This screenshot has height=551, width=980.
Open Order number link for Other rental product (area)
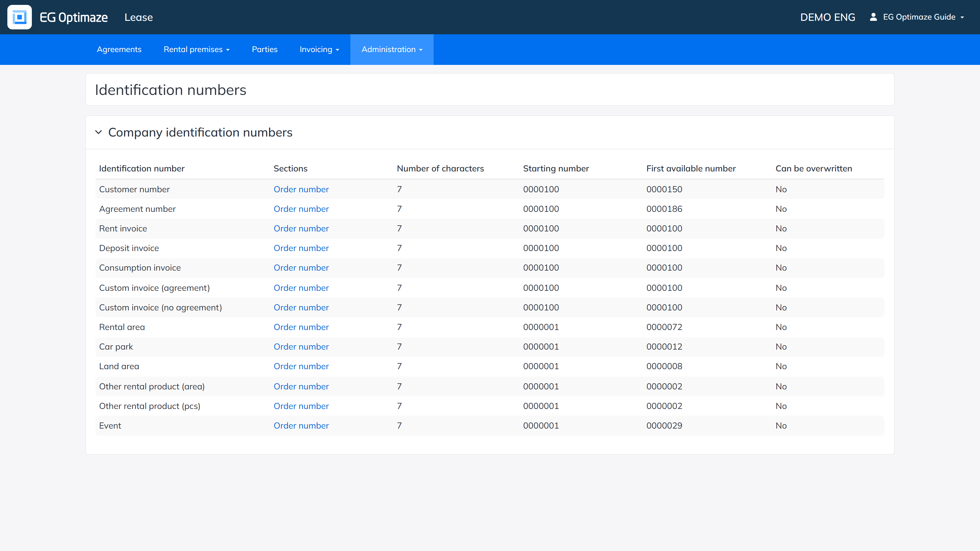[301, 386]
